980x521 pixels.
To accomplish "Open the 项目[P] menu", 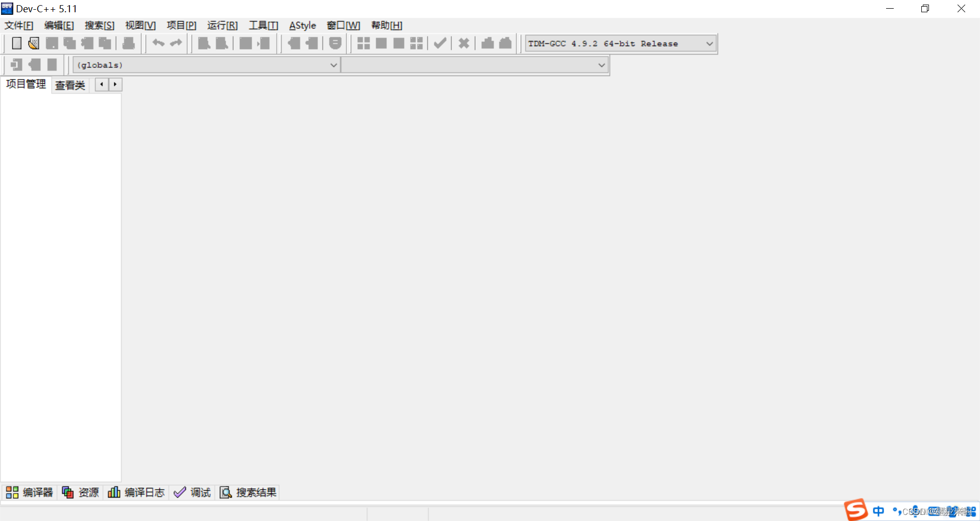I will click(182, 26).
